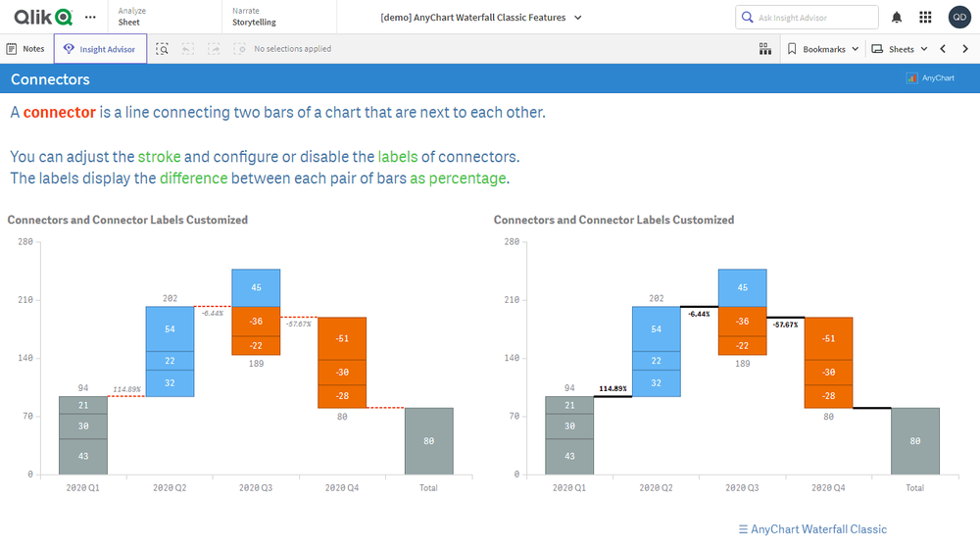Toggle the Notes panel

pos(25,49)
